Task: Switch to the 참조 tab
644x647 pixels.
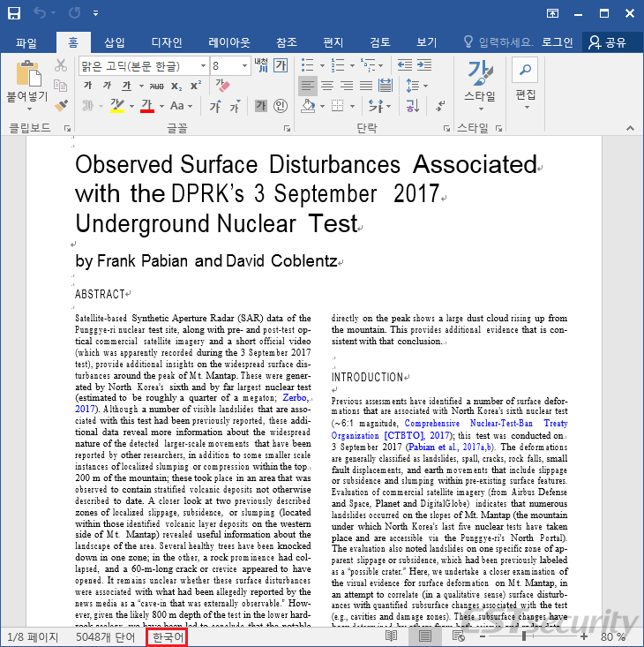Action: 286,42
